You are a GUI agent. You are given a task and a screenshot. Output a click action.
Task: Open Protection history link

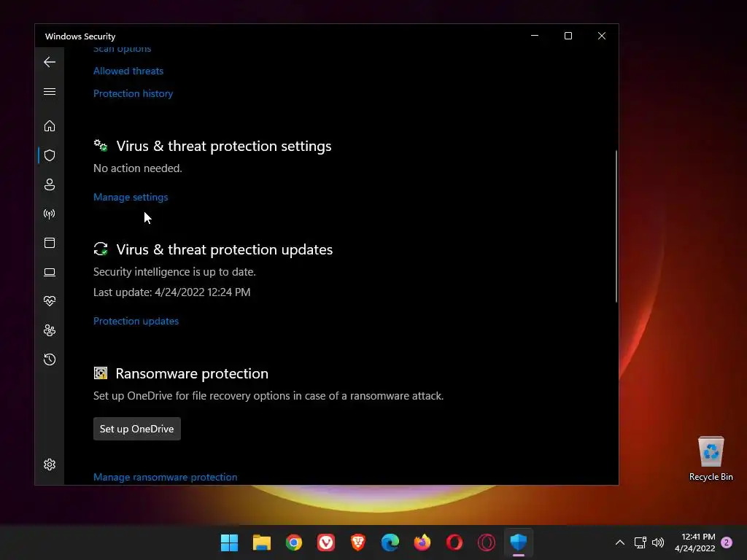pos(133,94)
